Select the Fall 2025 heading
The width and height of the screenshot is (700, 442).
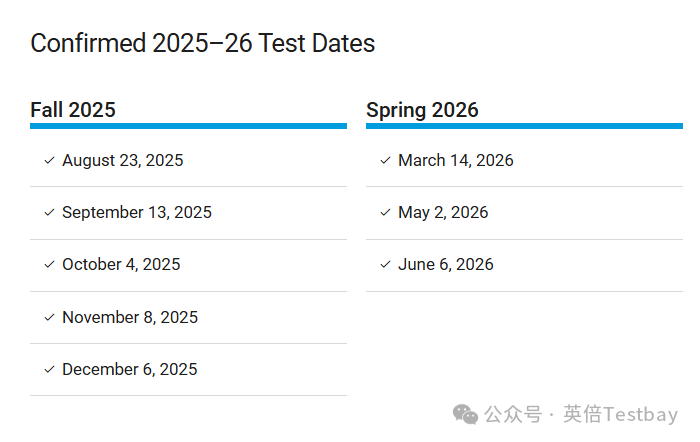(x=73, y=110)
